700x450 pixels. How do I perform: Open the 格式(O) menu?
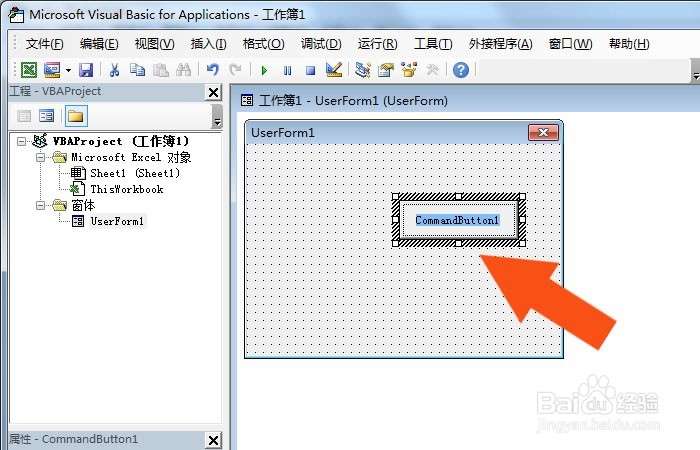263,44
